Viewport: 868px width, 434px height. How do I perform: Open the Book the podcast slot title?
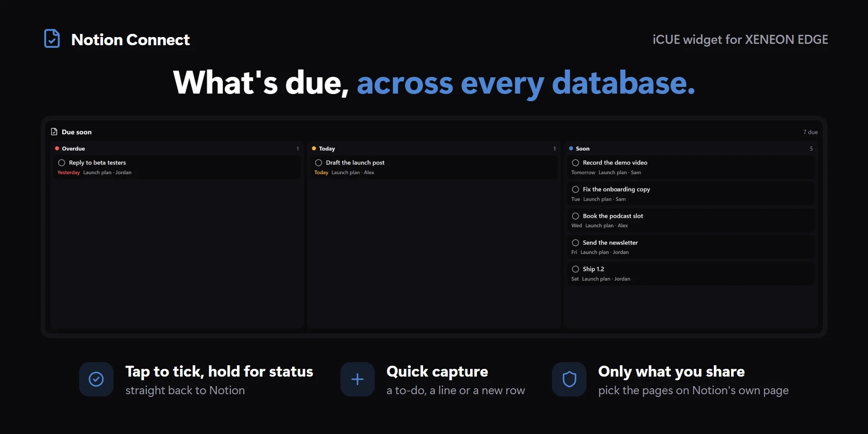point(613,216)
